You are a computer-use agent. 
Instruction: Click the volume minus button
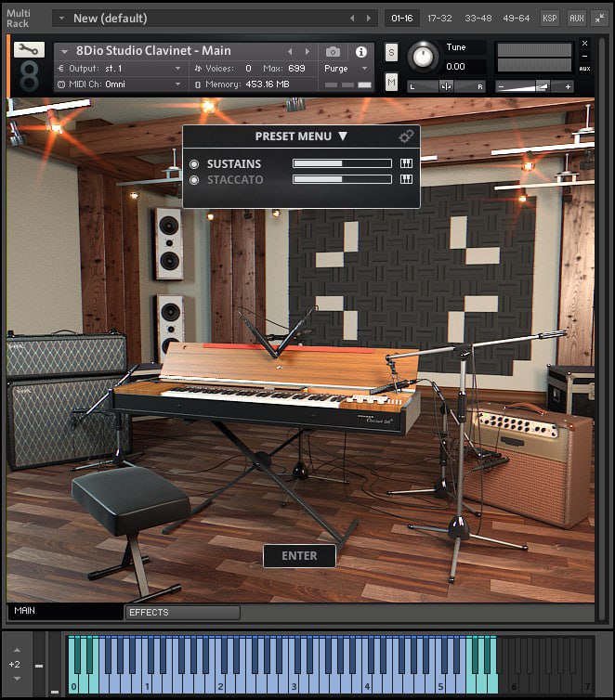click(501, 87)
